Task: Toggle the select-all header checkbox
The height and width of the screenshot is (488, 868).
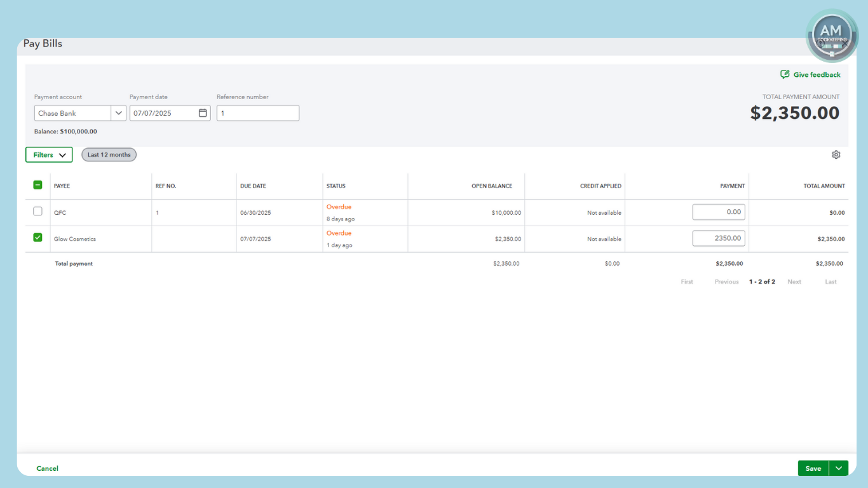Action: click(37, 185)
